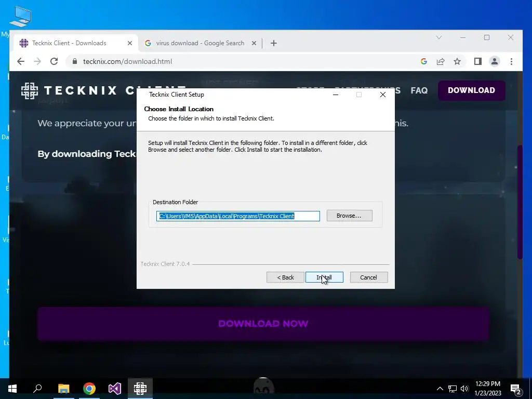This screenshot has width=532, height=399.
Task: Open Visual Studio from taskbar
Action: pyautogui.click(x=115, y=389)
